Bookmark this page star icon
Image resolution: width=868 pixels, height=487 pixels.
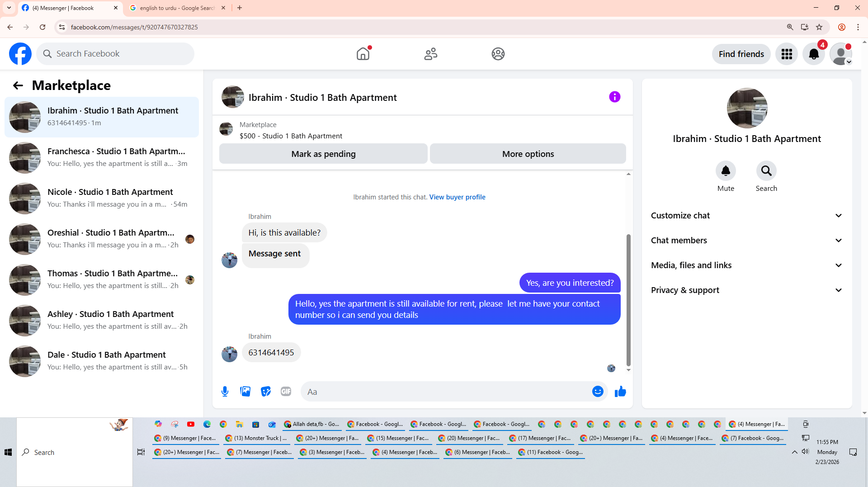(819, 27)
